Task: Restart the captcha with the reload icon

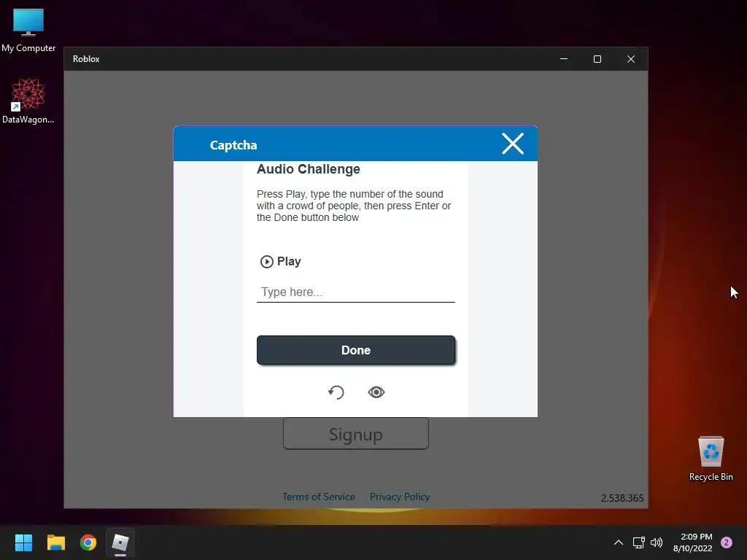Action: (x=336, y=392)
